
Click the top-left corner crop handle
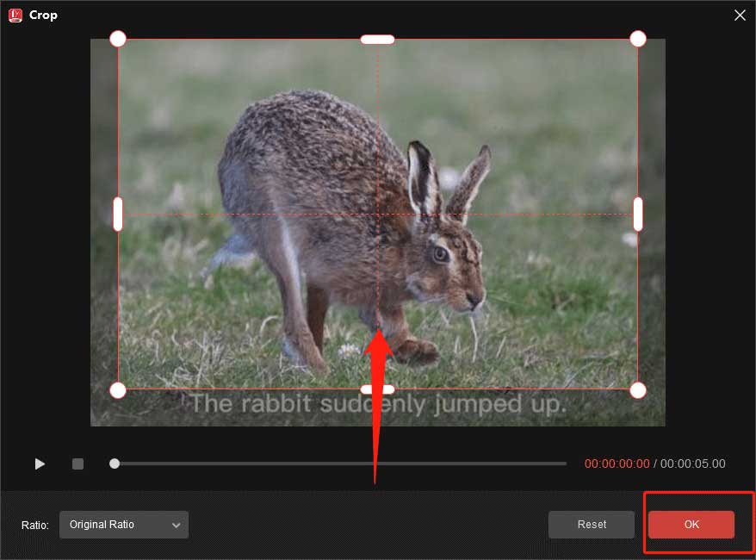coord(118,39)
